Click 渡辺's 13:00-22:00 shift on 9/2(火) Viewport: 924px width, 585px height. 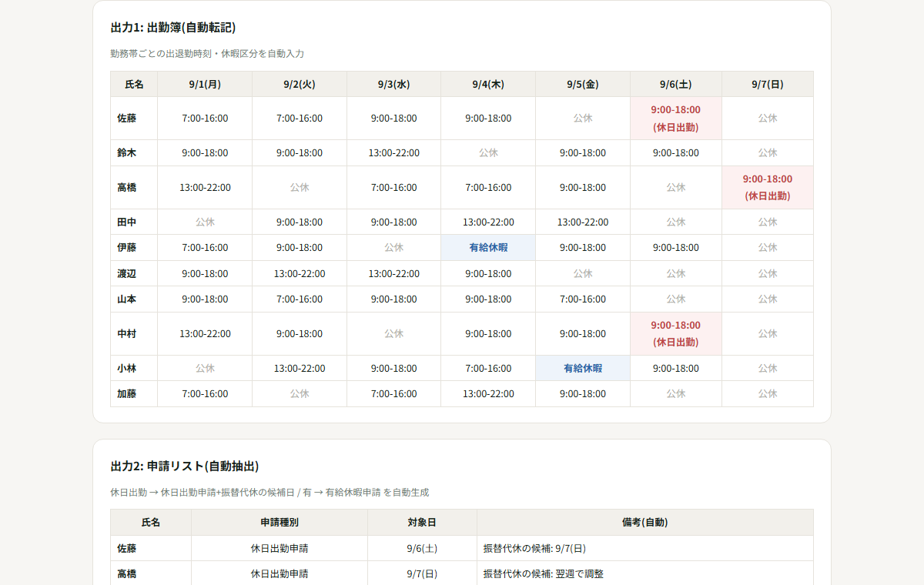[x=300, y=274]
